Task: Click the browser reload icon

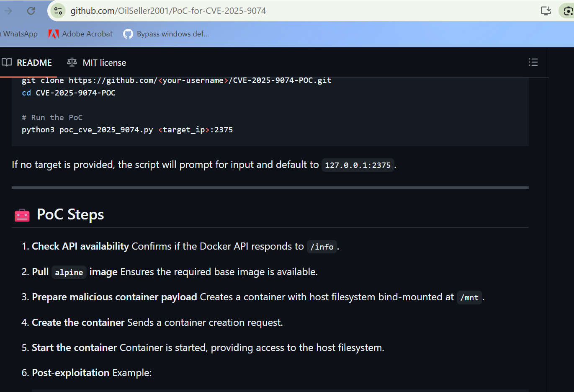Action: pos(31,11)
